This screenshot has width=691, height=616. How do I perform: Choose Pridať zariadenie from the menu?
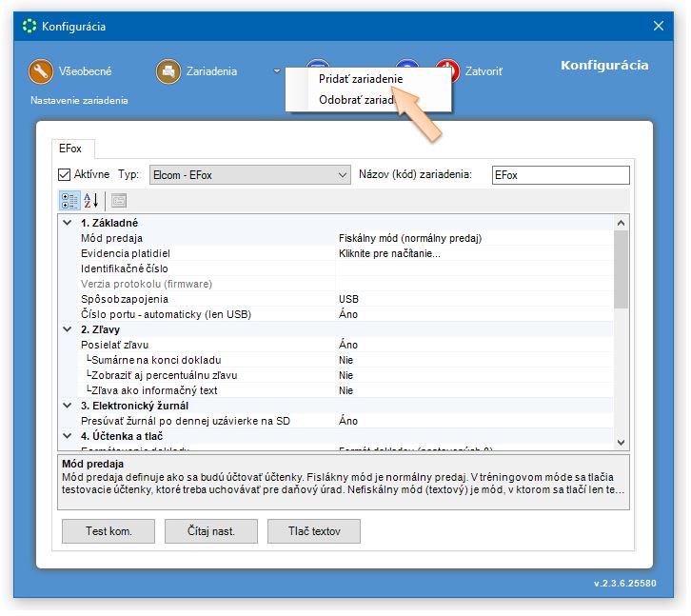[x=360, y=79]
